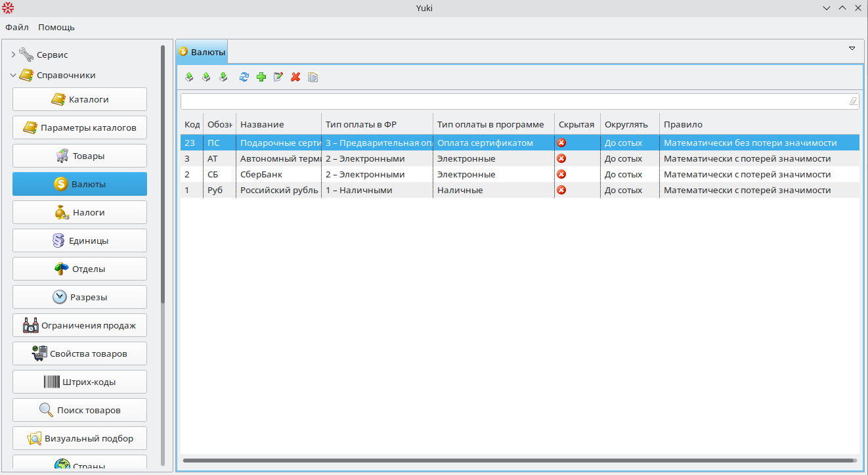
Task: Open the tab list dropdown arrow
Action: pyautogui.click(x=852, y=49)
